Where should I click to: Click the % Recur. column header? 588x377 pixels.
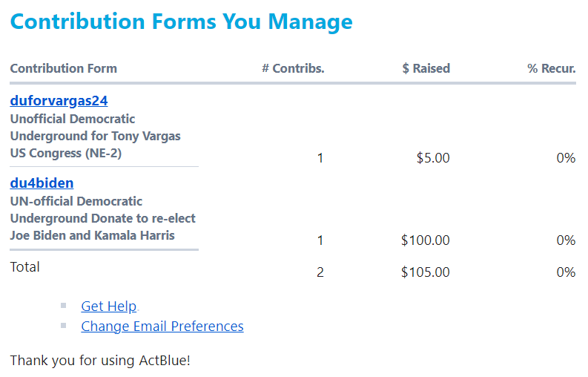(551, 68)
